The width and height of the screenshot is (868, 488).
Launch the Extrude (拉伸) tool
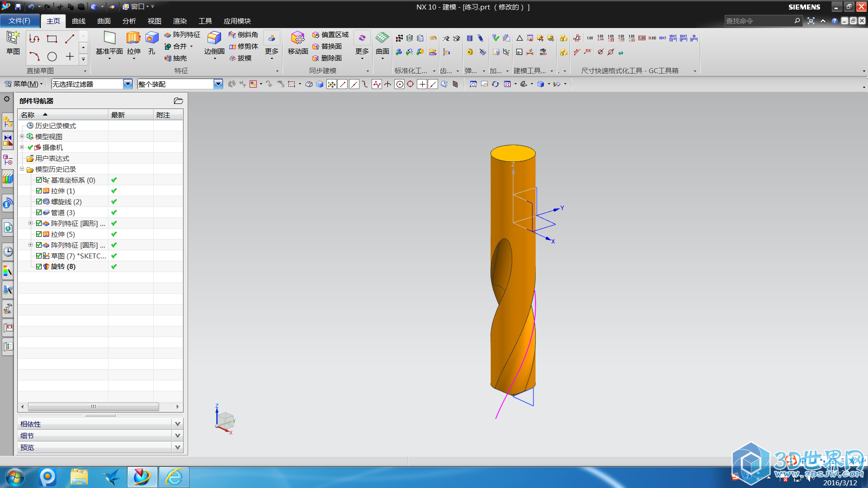[x=133, y=42]
